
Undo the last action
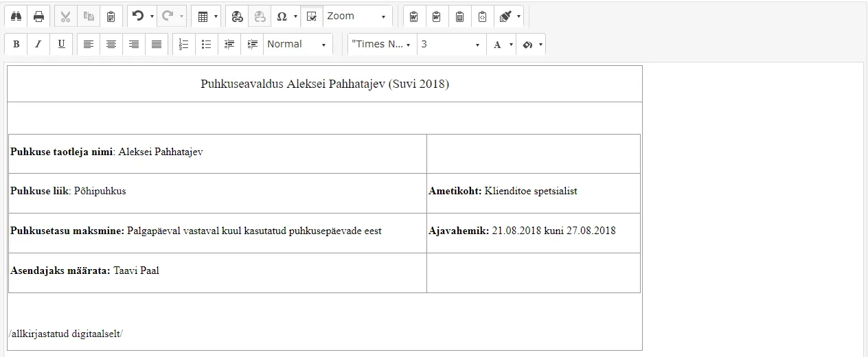(x=138, y=16)
